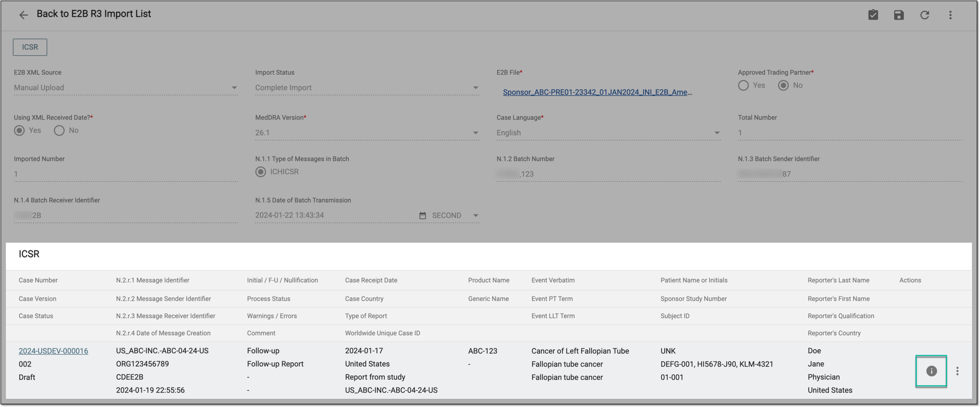Viewport: 980px width, 407px height.
Task: Click the Event Verbatim column header
Action: (553, 280)
